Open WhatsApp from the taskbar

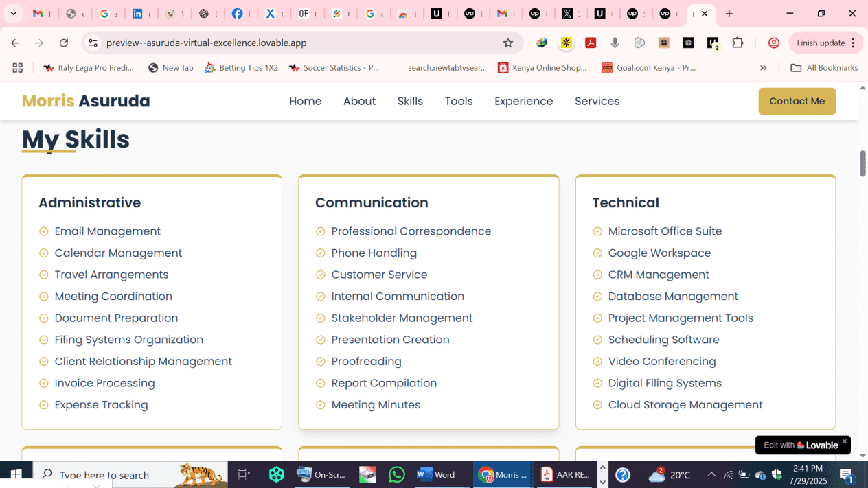pyautogui.click(x=397, y=474)
